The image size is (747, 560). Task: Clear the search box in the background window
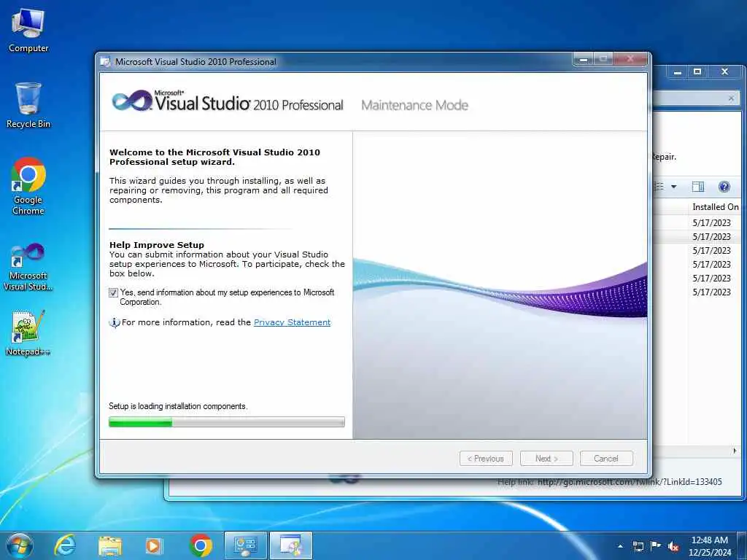click(731, 98)
